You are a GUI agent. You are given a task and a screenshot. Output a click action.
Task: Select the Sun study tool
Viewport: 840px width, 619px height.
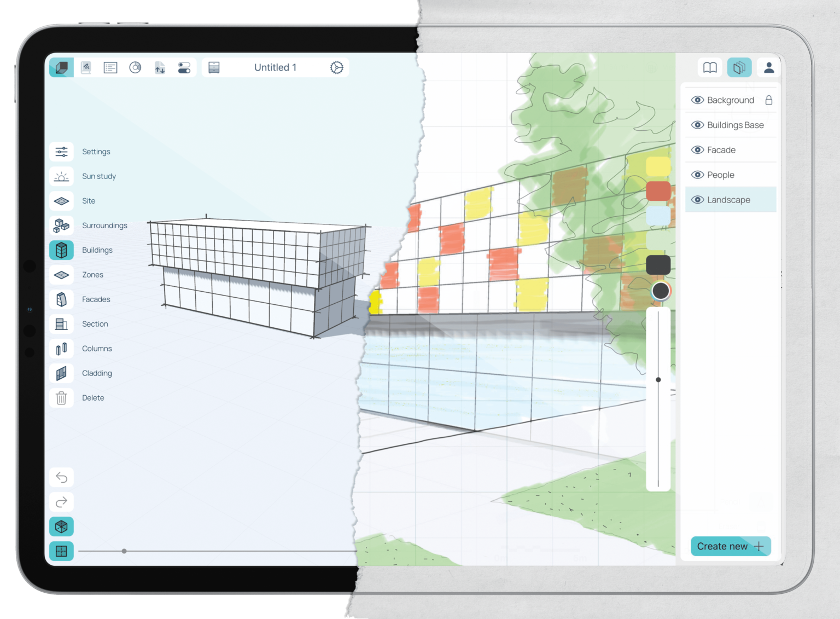point(61,176)
